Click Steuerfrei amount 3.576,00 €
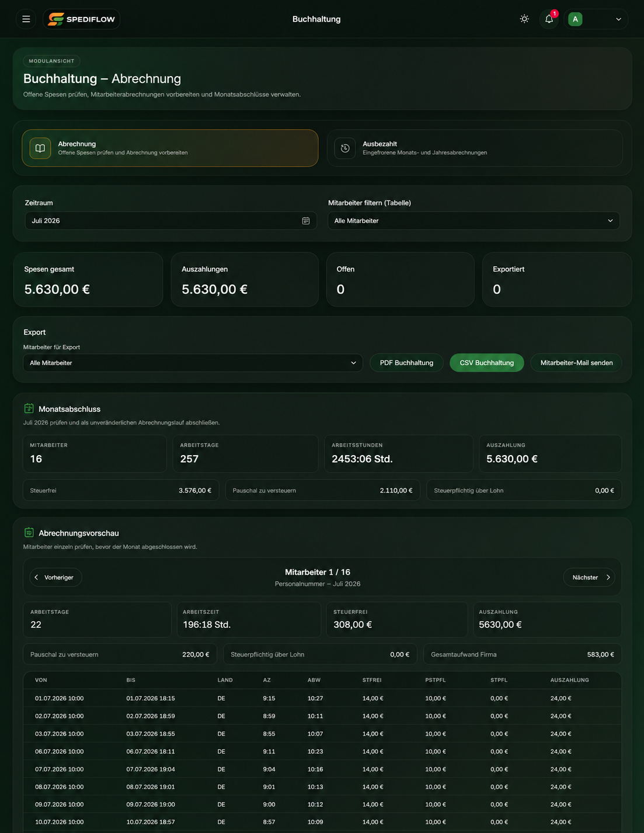Screen dimensions: 644x833 tap(195, 491)
